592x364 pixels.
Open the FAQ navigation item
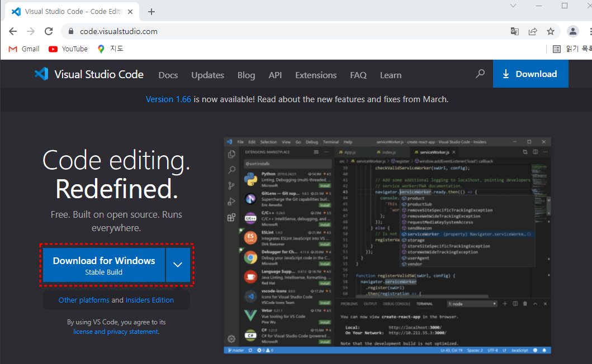tap(358, 75)
